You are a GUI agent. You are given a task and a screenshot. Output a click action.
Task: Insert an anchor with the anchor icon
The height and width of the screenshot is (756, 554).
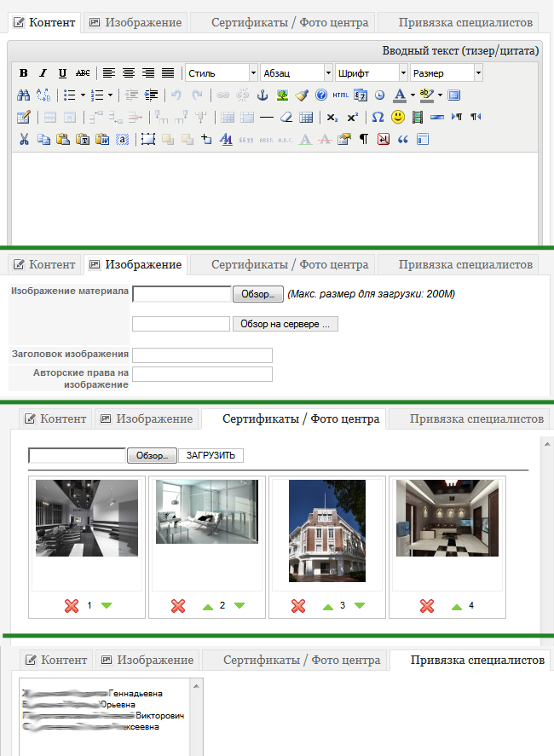pyautogui.click(x=263, y=95)
